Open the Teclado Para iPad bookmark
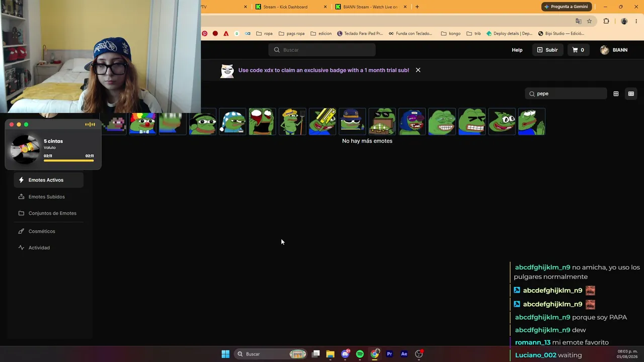 pyautogui.click(x=360, y=34)
